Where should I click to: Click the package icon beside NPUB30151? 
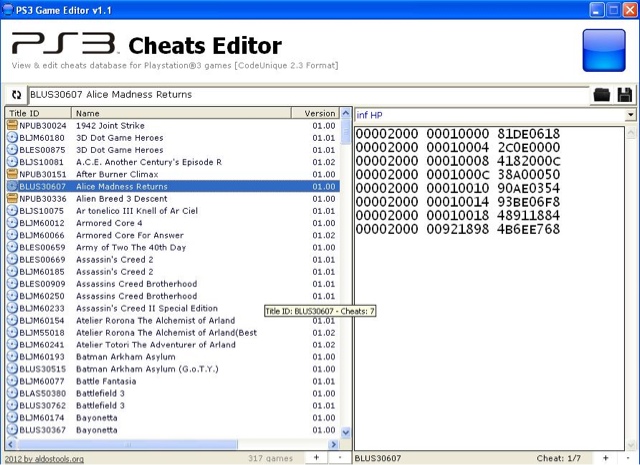[13, 174]
